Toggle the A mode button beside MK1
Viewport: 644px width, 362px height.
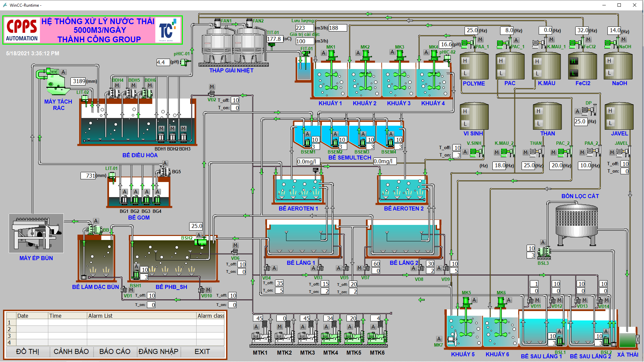(323, 53)
